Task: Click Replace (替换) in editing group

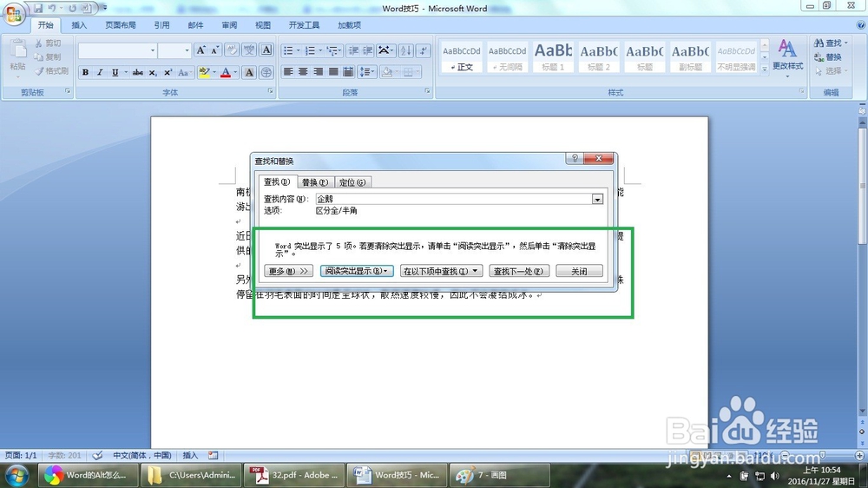Action: [x=828, y=57]
